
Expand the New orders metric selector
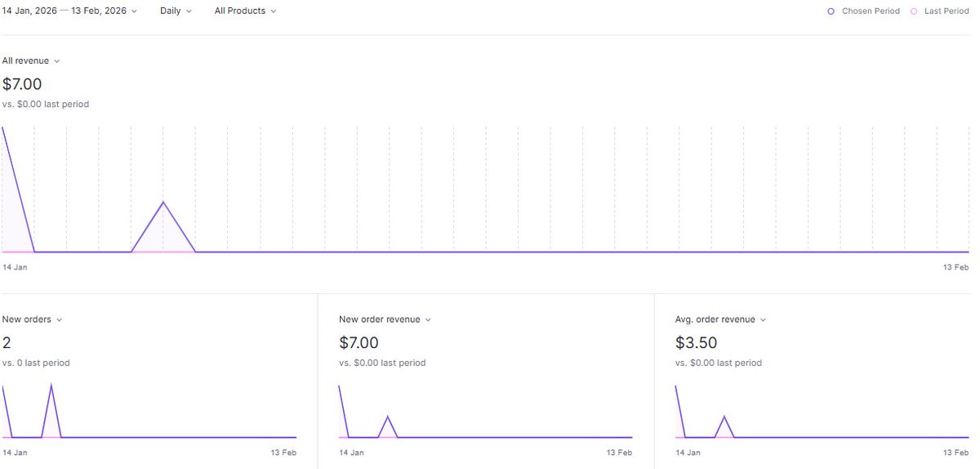pyautogui.click(x=32, y=319)
